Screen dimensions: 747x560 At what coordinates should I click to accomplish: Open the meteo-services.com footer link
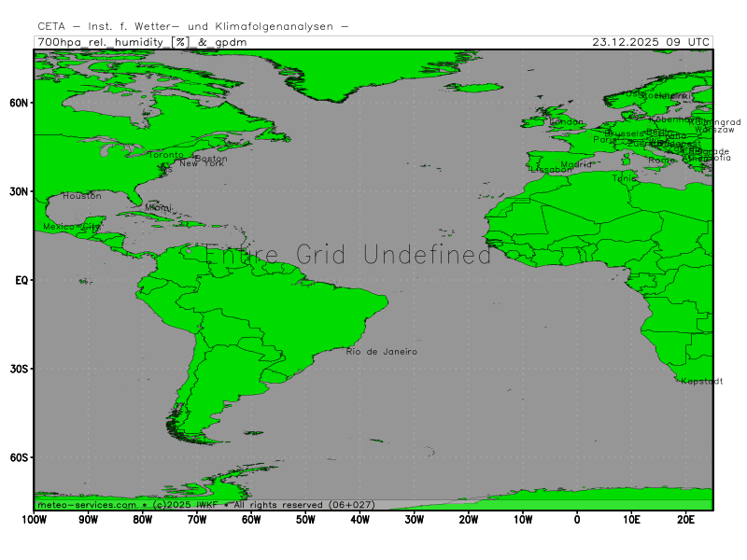pyautogui.click(x=87, y=505)
